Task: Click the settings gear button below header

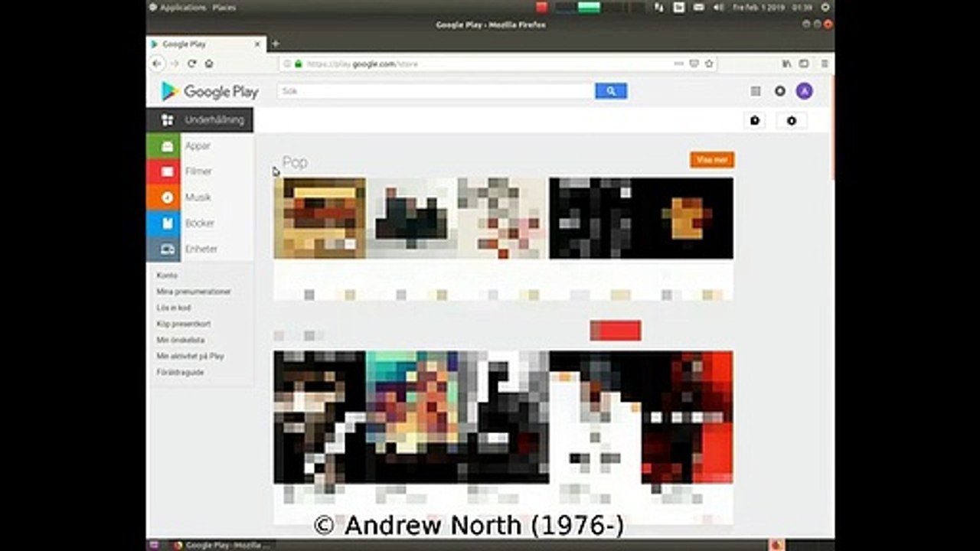Action: 792,120
